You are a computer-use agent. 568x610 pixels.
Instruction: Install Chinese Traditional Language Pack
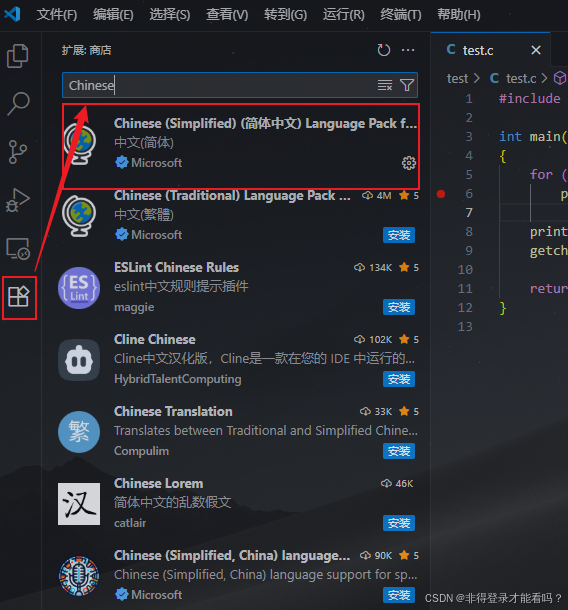click(399, 235)
